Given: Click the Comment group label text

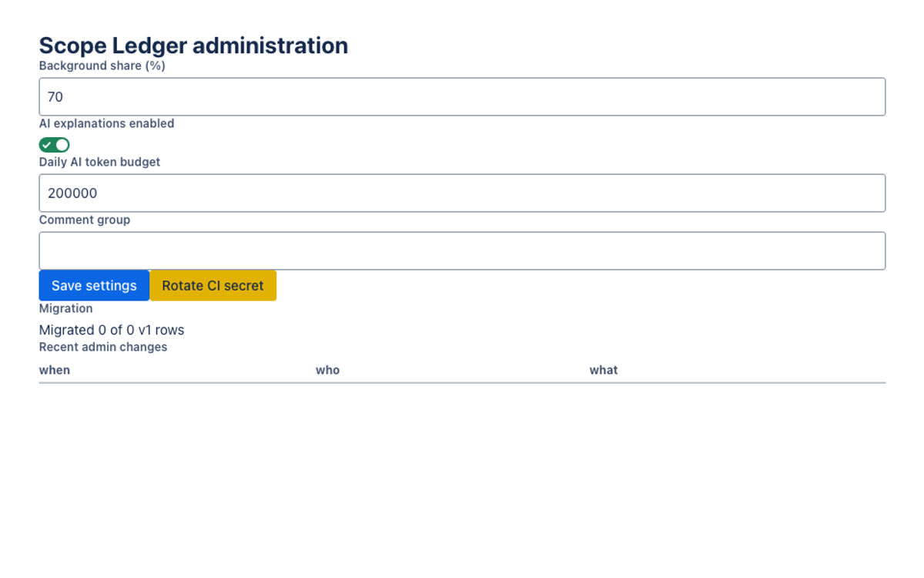Looking at the screenshot, I should [x=85, y=220].
